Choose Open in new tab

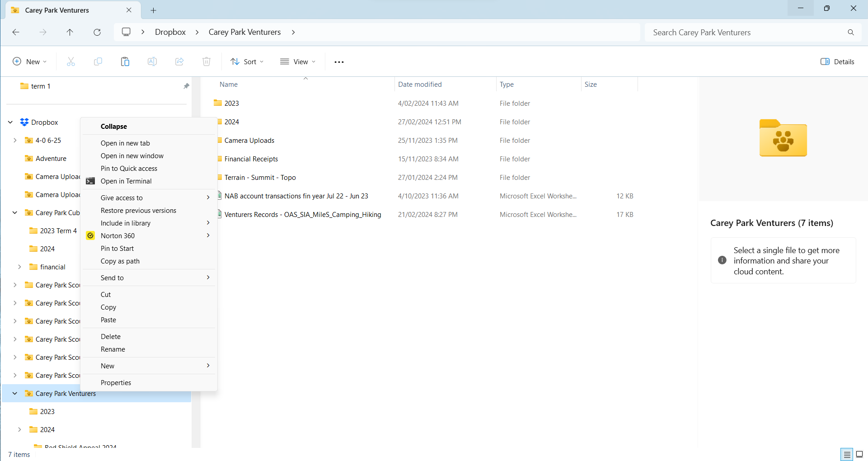tap(149, 143)
